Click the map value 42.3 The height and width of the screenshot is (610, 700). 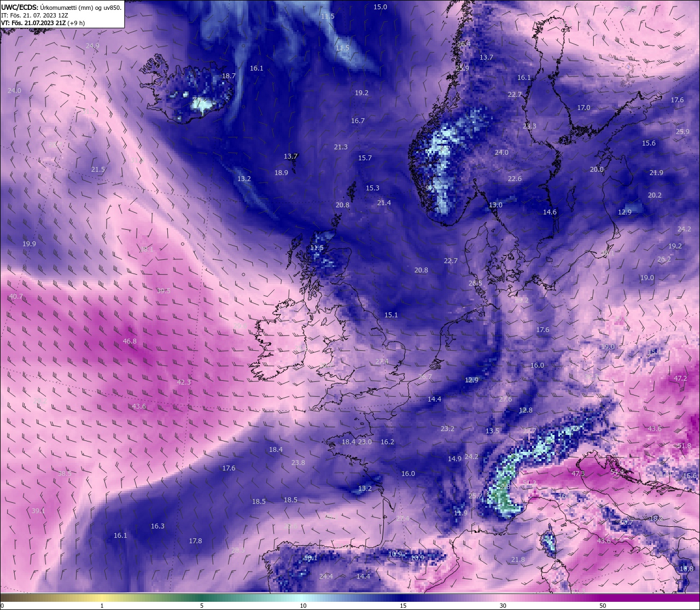184,382
